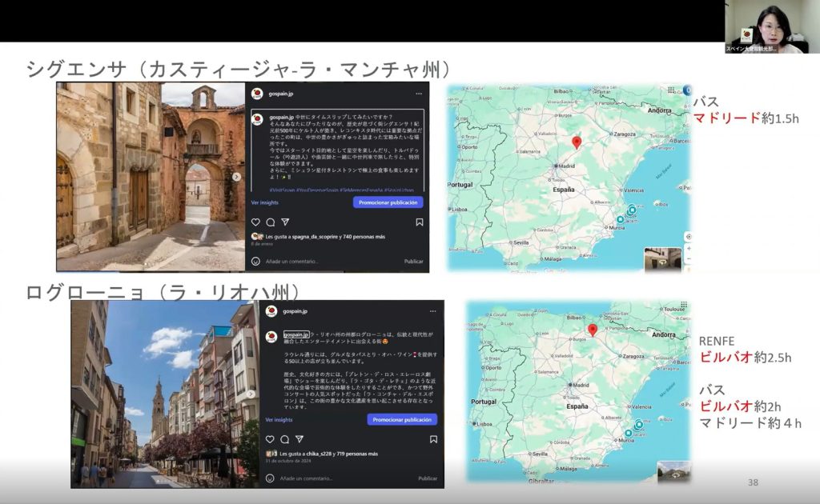Open three-dot options menu on Logroño post

click(x=433, y=310)
